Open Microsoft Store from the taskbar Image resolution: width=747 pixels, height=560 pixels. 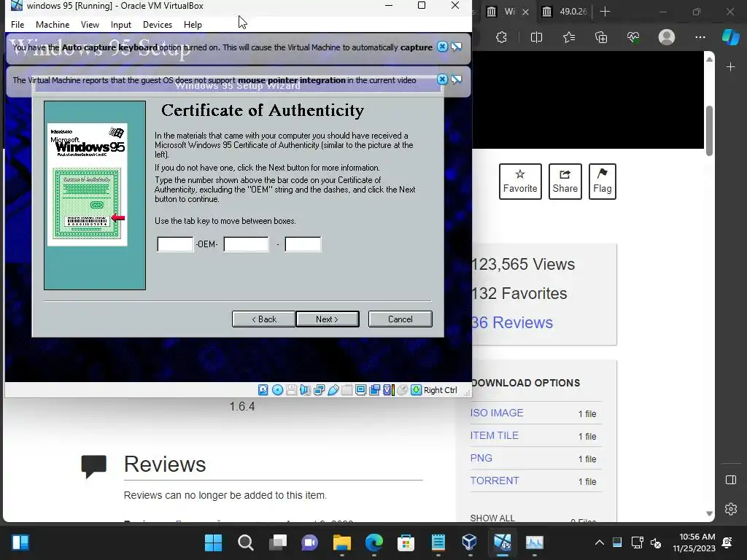click(406, 542)
